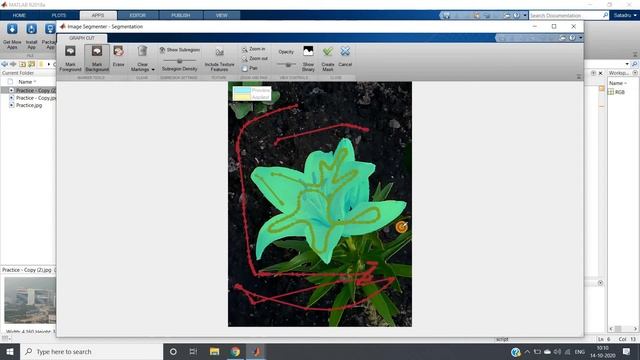Click Install App in MATLAB
The height and width of the screenshot is (360, 640).
(31, 37)
